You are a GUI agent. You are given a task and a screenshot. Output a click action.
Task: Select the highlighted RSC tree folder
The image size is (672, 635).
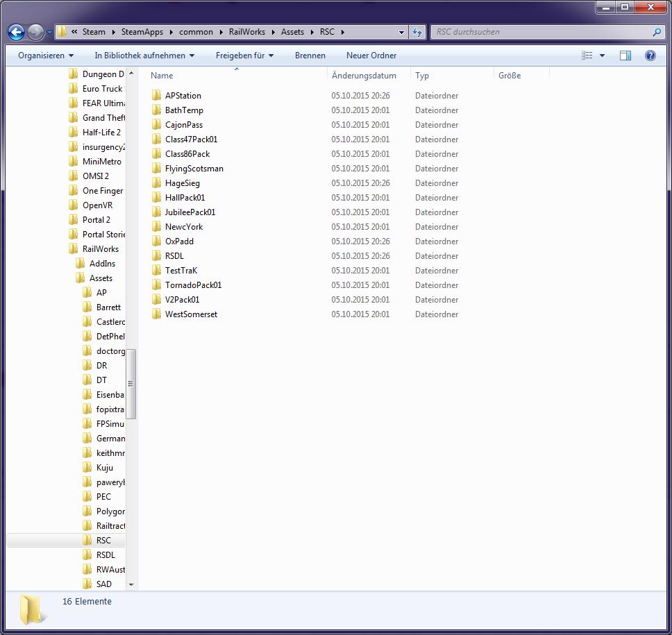[x=103, y=541]
